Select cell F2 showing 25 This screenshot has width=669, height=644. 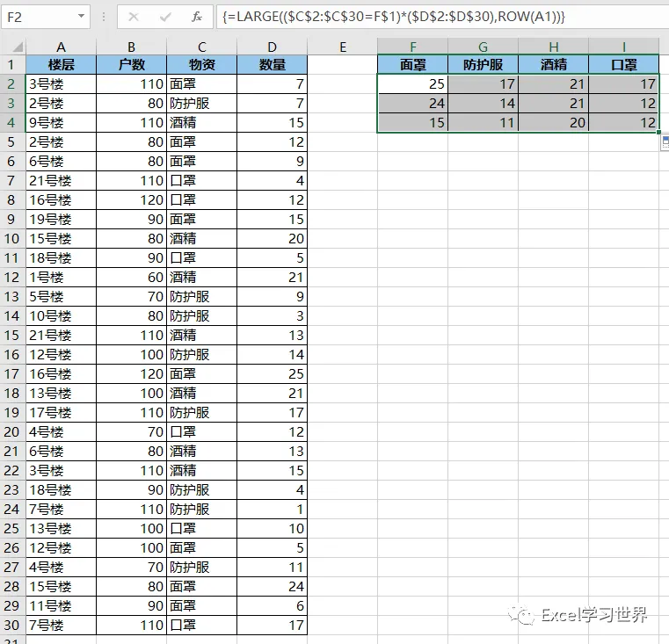413,84
